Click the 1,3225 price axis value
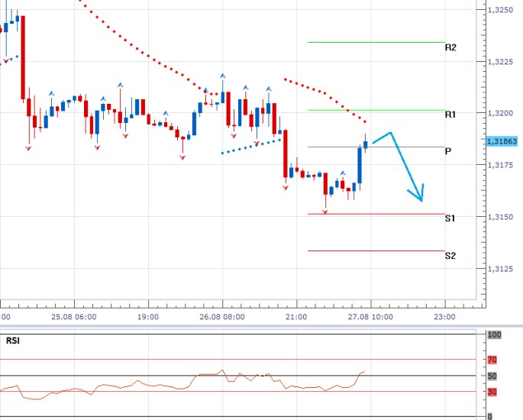This screenshot has width=523, height=420. [500, 62]
